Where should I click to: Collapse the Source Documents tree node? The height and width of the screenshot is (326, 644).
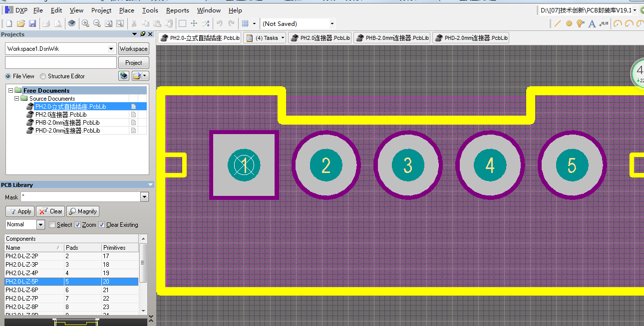tap(16, 98)
